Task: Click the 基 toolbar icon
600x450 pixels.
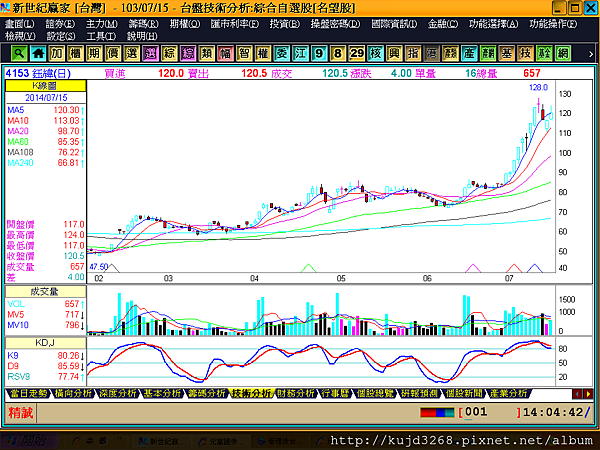Action: 507,53
